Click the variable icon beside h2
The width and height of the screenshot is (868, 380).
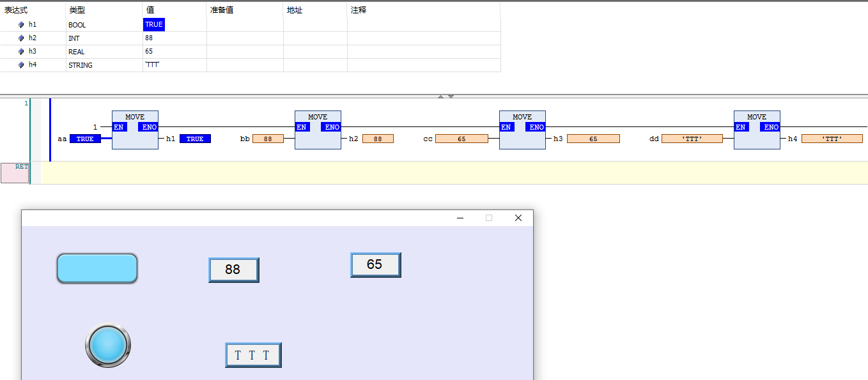pyautogui.click(x=21, y=38)
